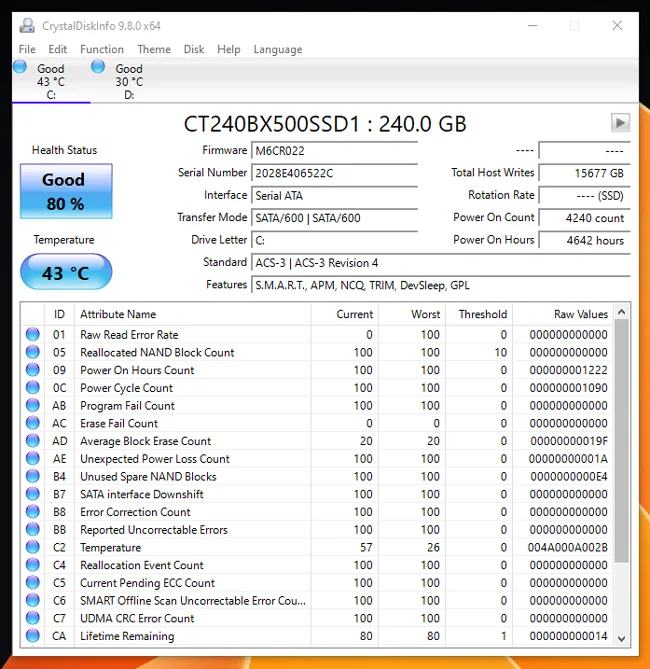Click status orb for Error Correction Count
650x669 pixels.
[x=32, y=512]
